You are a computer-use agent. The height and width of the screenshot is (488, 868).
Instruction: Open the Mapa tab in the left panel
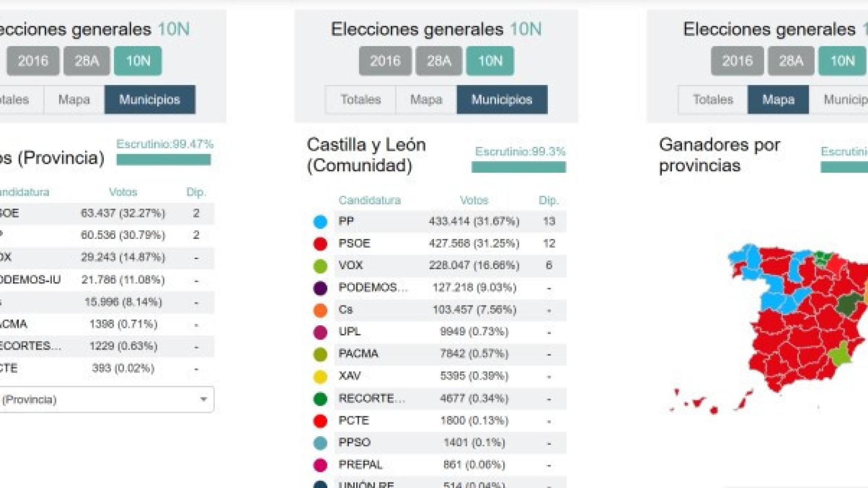coord(74,100)
